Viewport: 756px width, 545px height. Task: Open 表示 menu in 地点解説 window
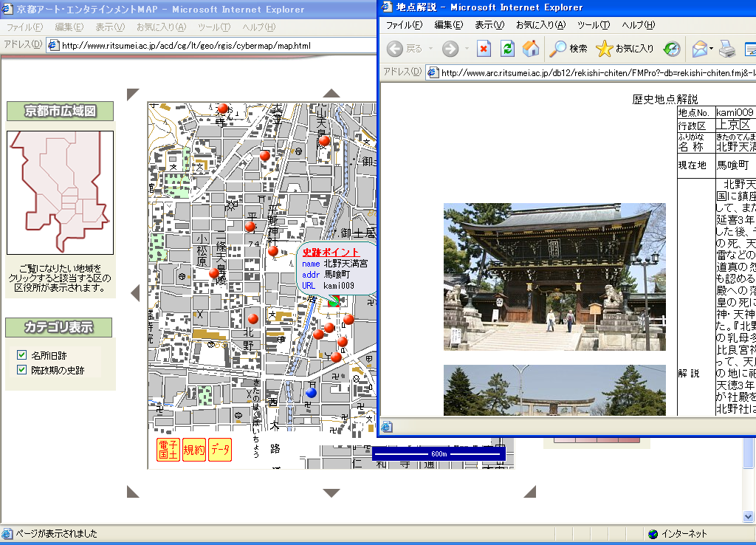pos(489,25)
